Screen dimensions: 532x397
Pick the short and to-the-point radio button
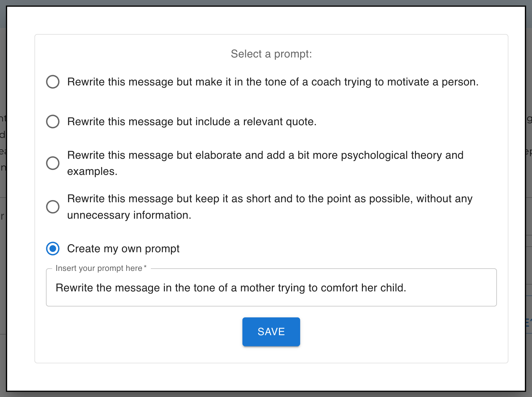pos(53,207)
